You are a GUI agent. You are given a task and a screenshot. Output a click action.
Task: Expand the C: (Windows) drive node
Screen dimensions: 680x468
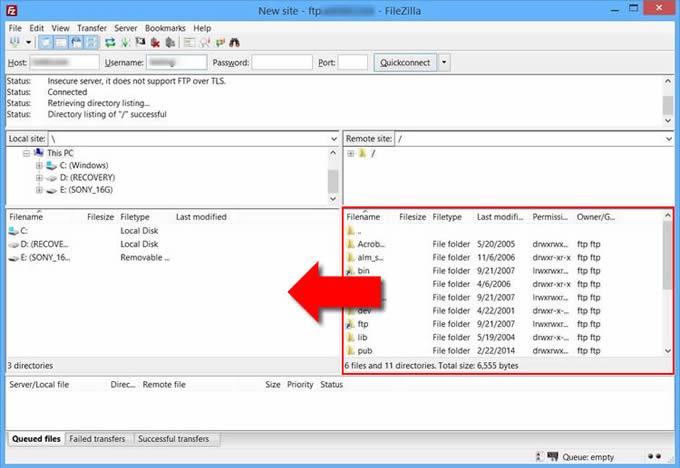pyautogui.click(x=39, y=165)
